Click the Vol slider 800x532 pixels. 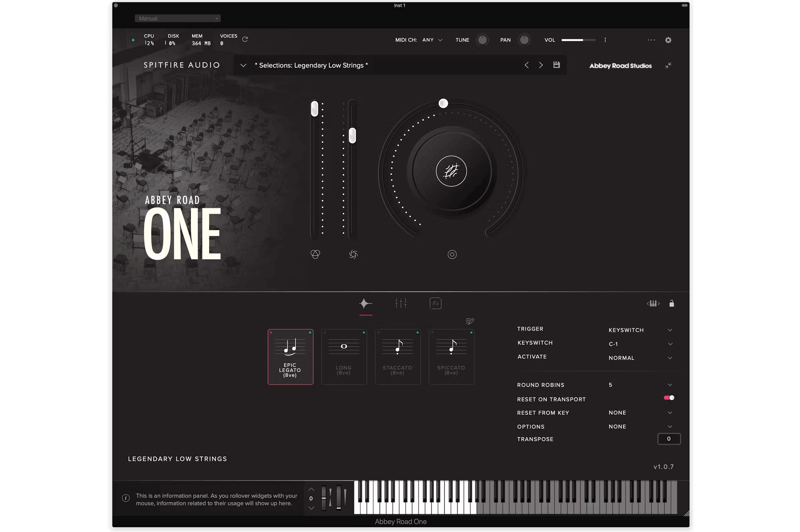578,40
